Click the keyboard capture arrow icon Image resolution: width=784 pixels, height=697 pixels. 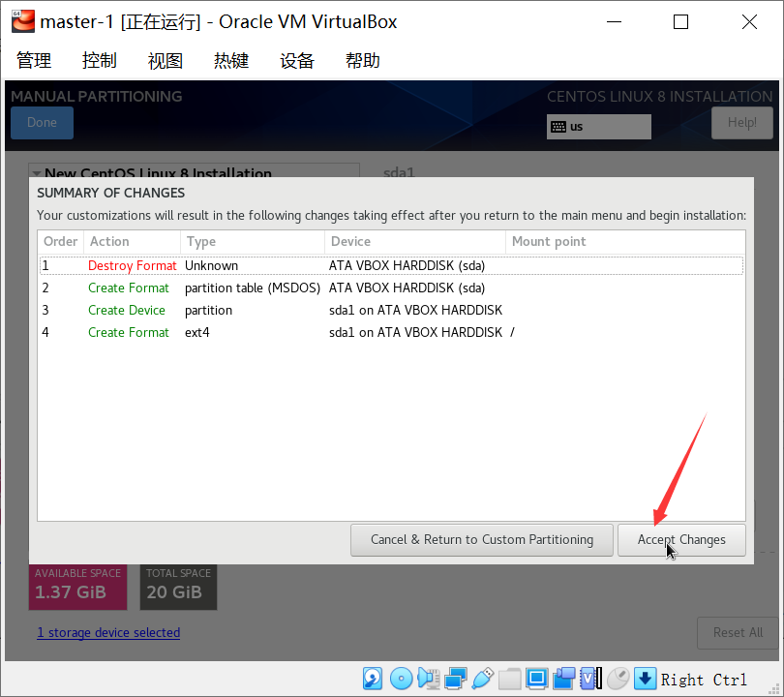(x=645, y=679)
